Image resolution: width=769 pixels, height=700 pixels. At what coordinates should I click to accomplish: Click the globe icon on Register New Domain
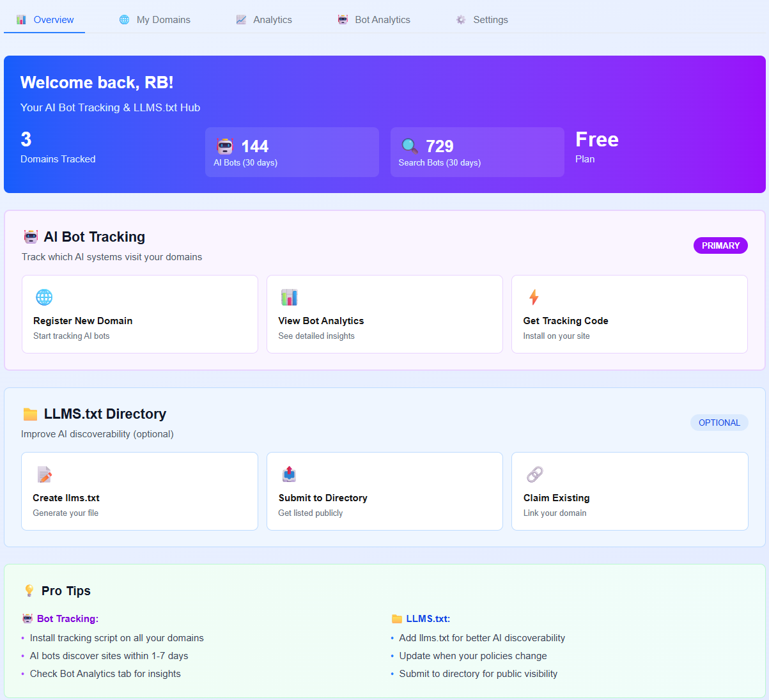(x=44, y=297)
